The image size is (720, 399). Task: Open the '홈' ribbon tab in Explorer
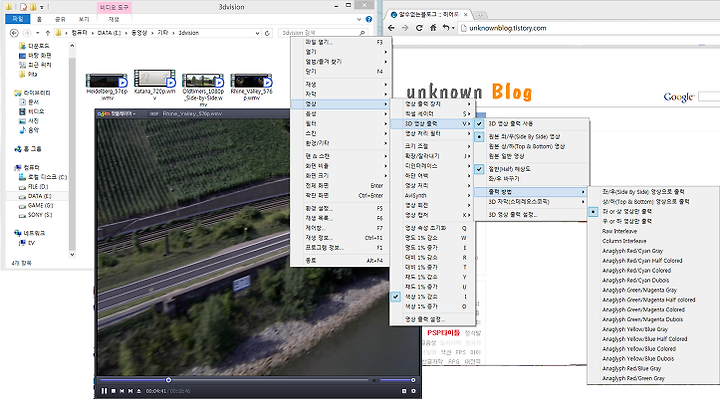point(39,19)
